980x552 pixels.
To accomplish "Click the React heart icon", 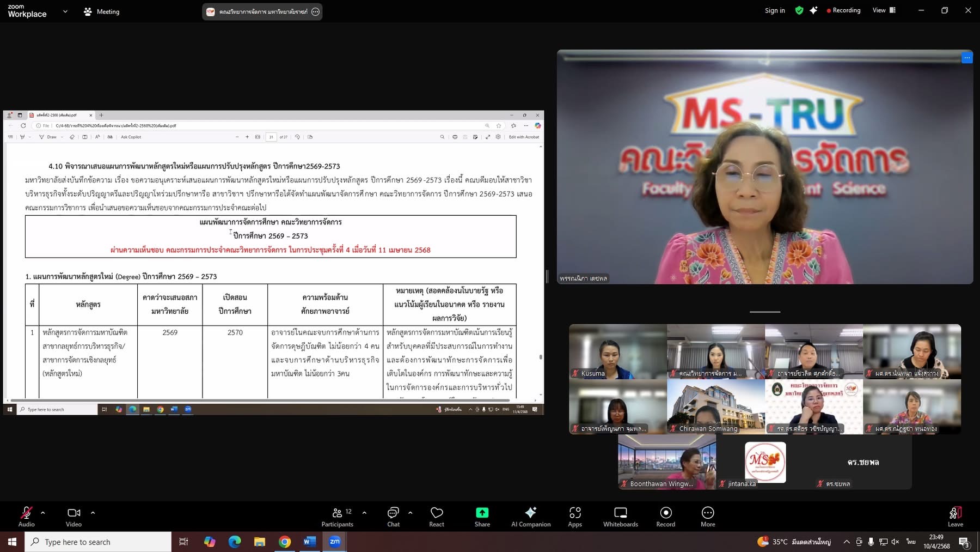I will 436,517.
